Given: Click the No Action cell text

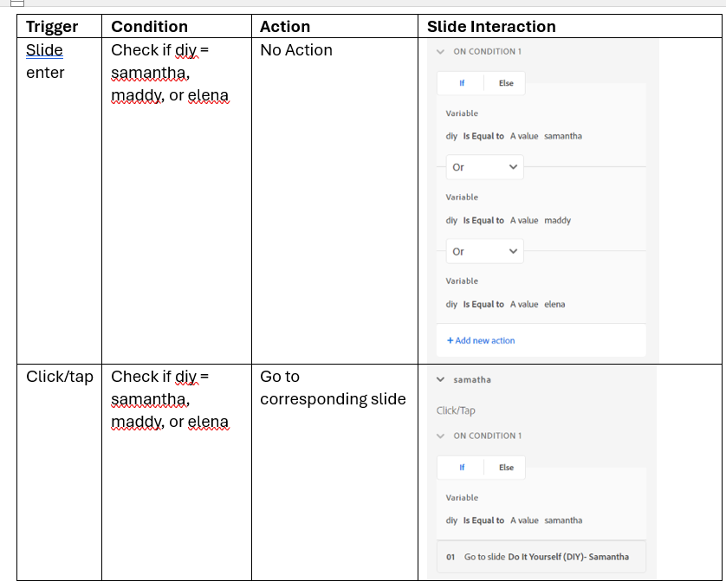Looking at the screenshot, I should click(x=296, y=50).
